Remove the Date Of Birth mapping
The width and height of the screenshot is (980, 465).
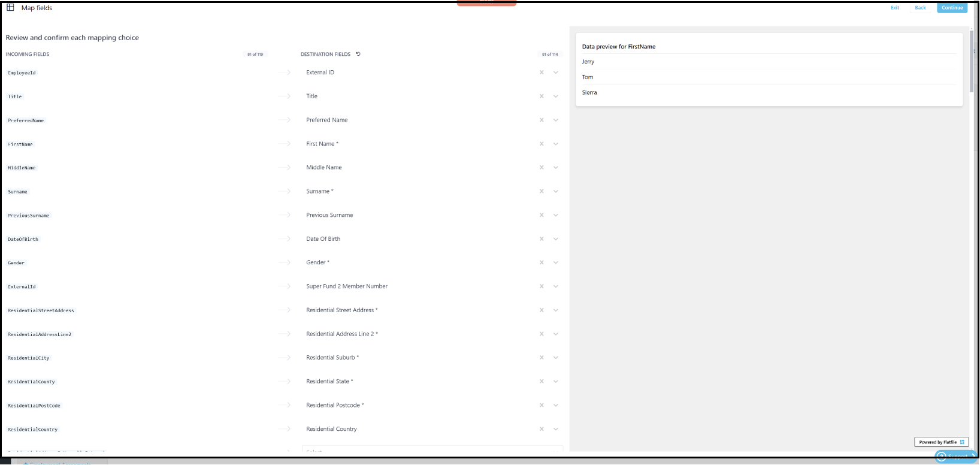tap(542, 239)
